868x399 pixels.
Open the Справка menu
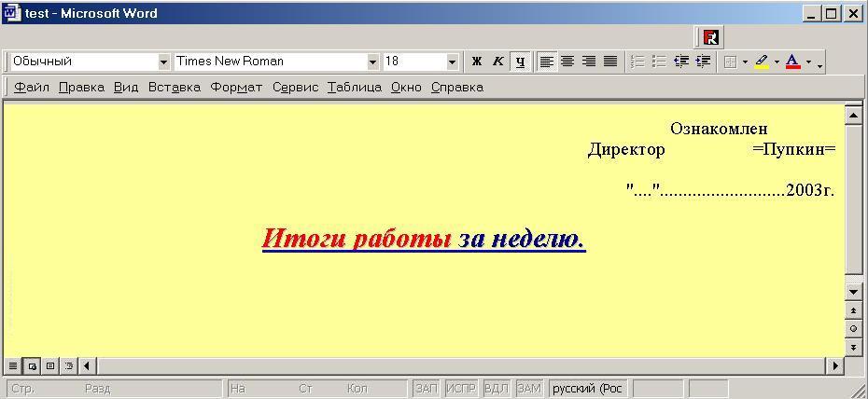tap(457, 88)
